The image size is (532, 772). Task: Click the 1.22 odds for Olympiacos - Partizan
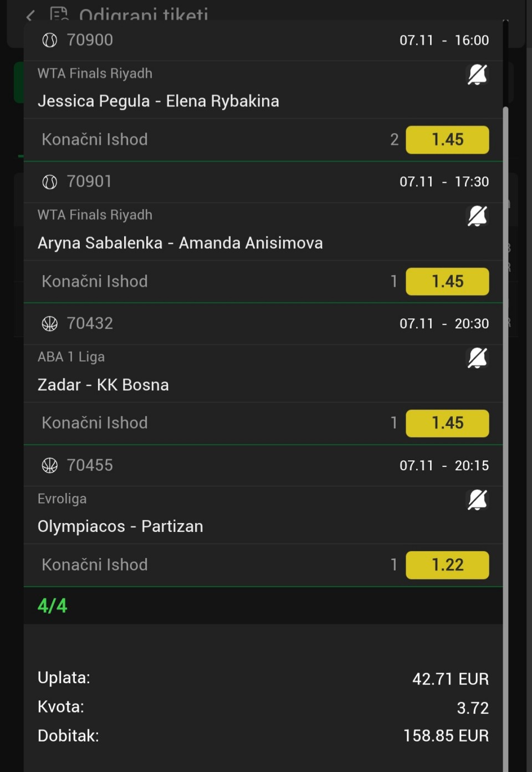tap(447, 565)
